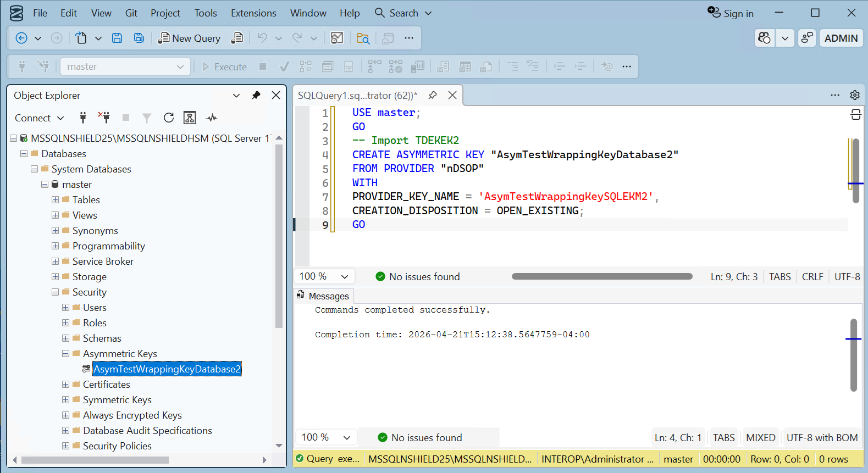868x473 pixels.
Task: Open the Query Options icon
Action: 328,66
